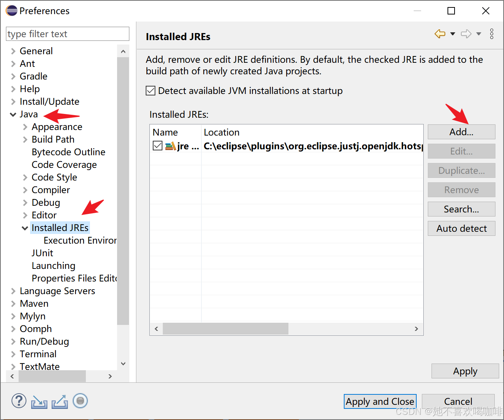Click the Help question mark icon

(19, 401)
